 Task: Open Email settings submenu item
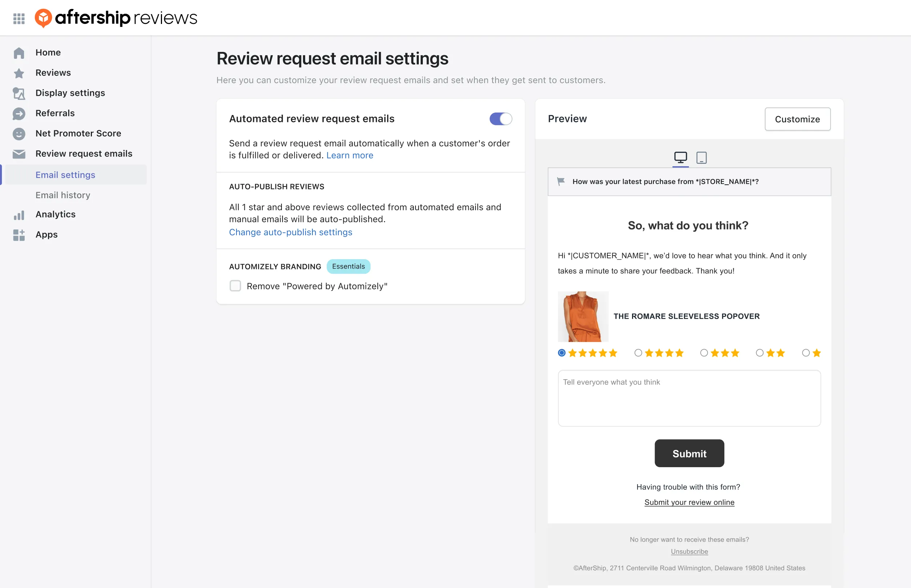pos(76,175)
